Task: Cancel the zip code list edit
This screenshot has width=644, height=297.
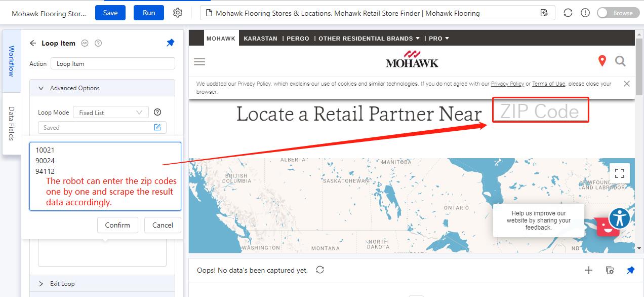Action: [x=163, y=225]
